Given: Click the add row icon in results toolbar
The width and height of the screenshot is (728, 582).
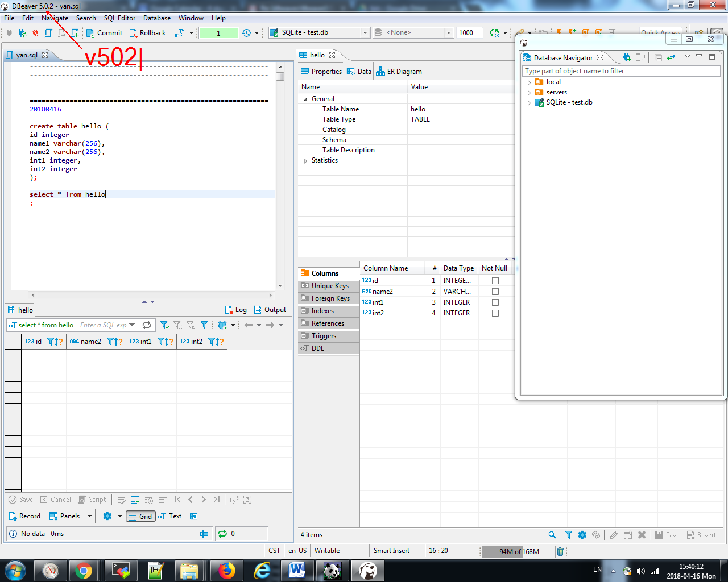Looking at the screenshot, I should (135, 500).
